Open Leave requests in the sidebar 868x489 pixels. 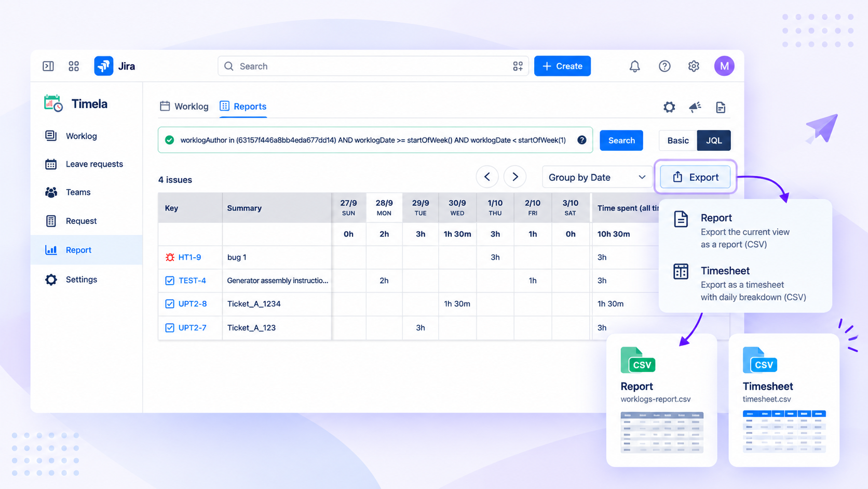tap(86, 164)
